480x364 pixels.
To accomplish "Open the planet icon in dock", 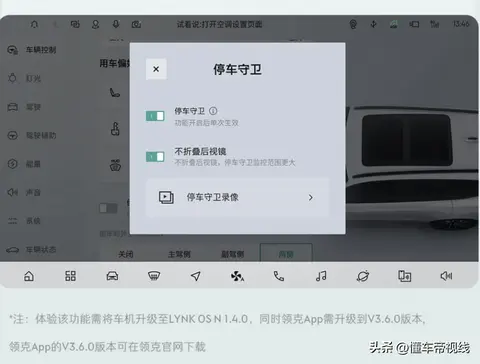I will coord(363,276).
